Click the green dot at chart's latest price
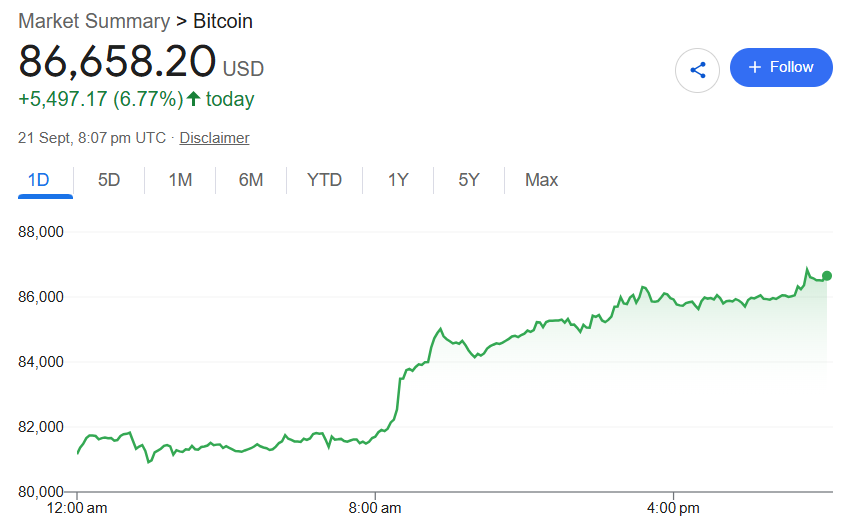This screenshot has height=519, width=850. (x=827, y=276)
